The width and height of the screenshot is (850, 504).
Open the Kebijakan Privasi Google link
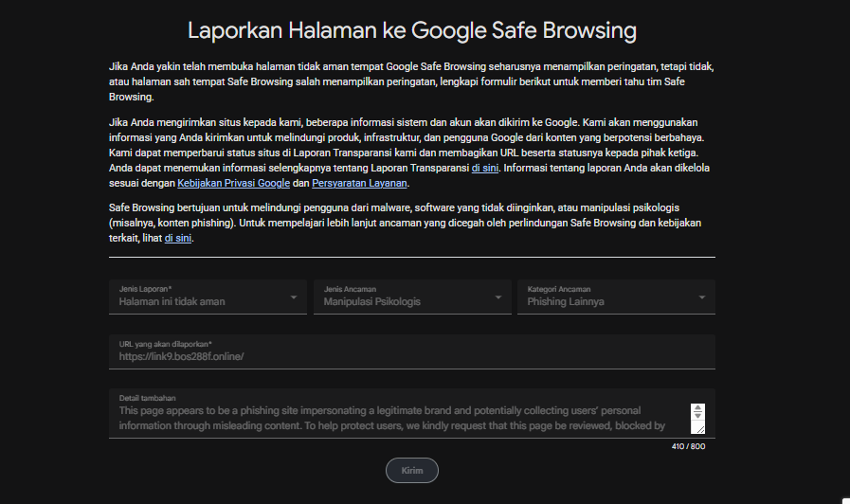(x=234, y=183)
